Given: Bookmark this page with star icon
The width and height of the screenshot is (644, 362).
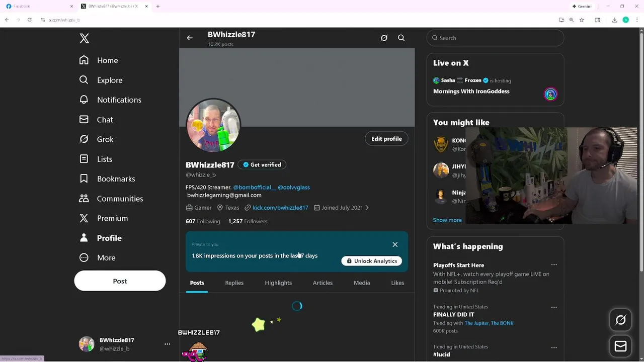Looking at the screenshot, I should pos(582,20).
